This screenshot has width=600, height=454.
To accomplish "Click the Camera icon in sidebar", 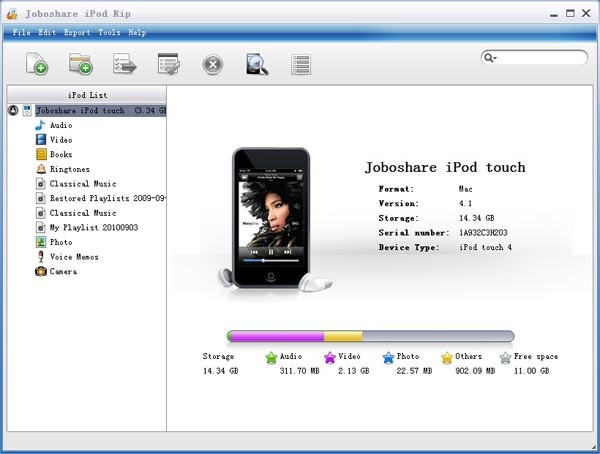I will pyautogui.click(x=41, y=271).
